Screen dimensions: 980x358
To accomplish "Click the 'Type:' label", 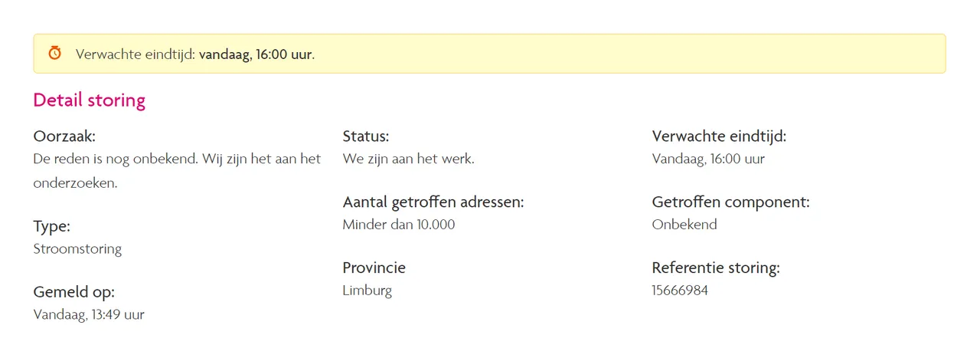I will tap(52, 226).
